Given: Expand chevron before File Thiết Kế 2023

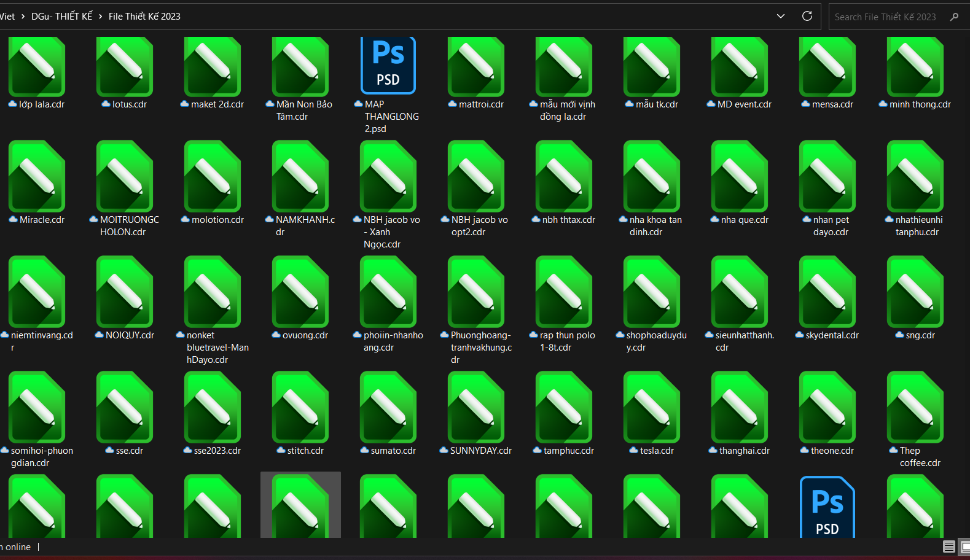Looking at the screenshot, I should [x=100, y=17].
